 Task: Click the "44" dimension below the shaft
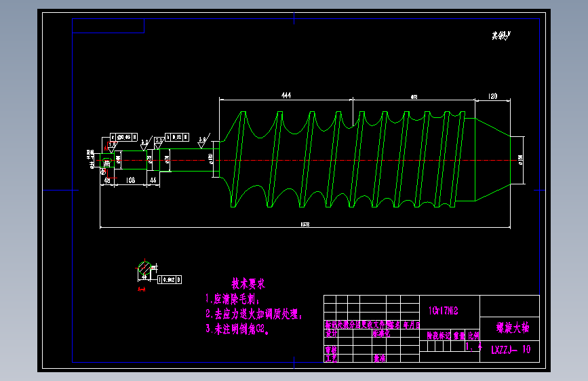[153, 180]
